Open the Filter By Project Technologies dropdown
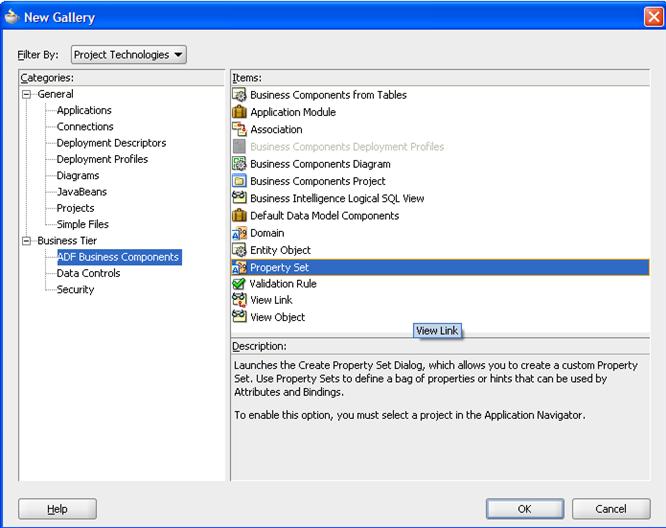The width and height of the screenshot is (666, 528). click(128, 55)
